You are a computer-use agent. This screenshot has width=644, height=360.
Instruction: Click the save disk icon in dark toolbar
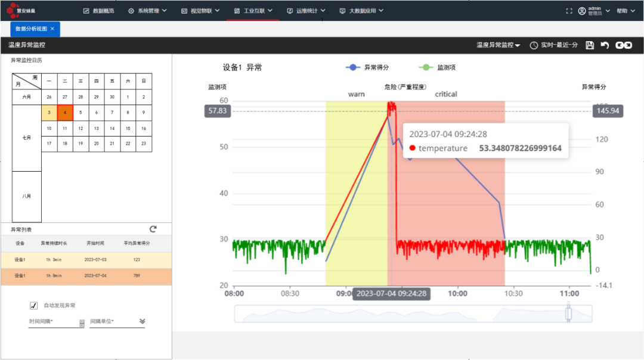pos(590,45)
